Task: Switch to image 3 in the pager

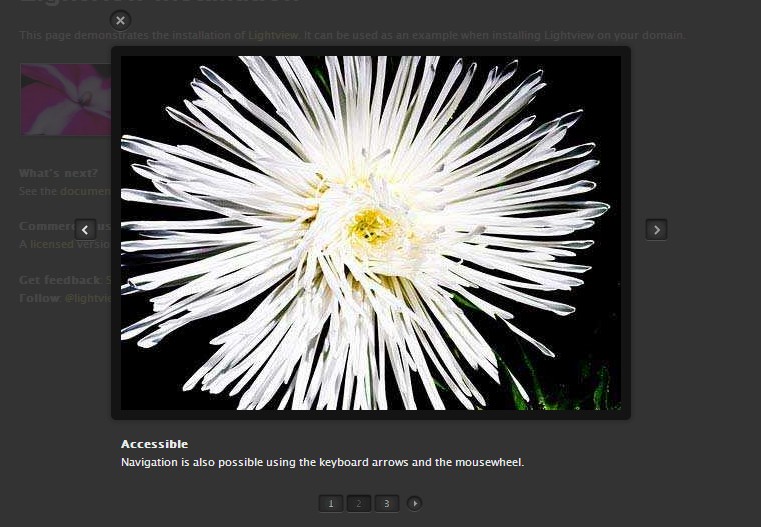Action: click(387, 503)
